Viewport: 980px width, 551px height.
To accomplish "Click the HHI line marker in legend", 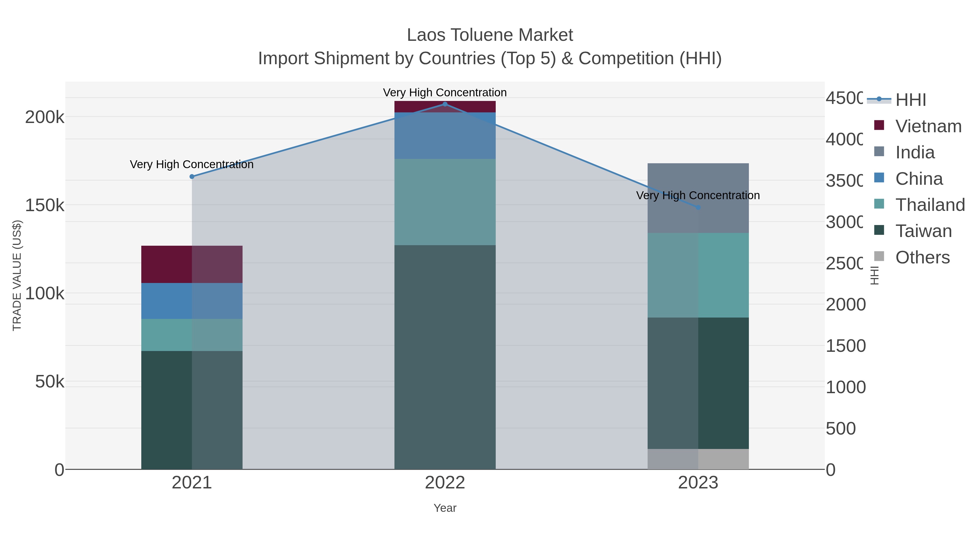I will coord(879,99).
